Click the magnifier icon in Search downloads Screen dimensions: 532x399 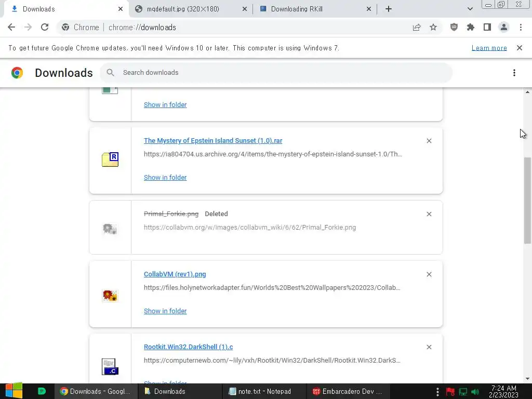(110, 72)
